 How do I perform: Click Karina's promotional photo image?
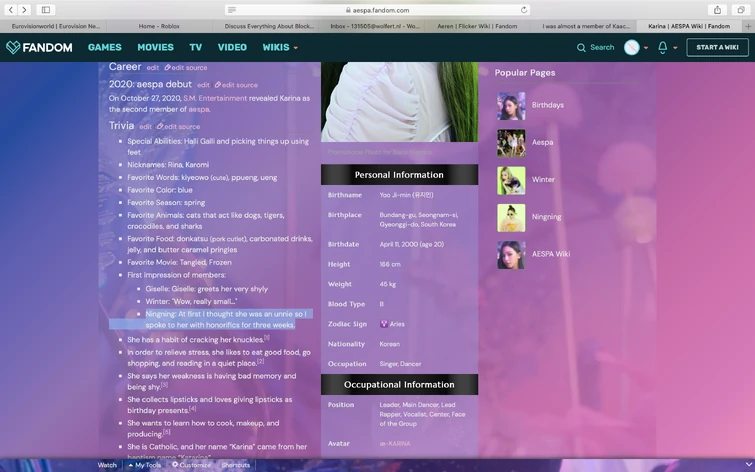coord(400,102)
